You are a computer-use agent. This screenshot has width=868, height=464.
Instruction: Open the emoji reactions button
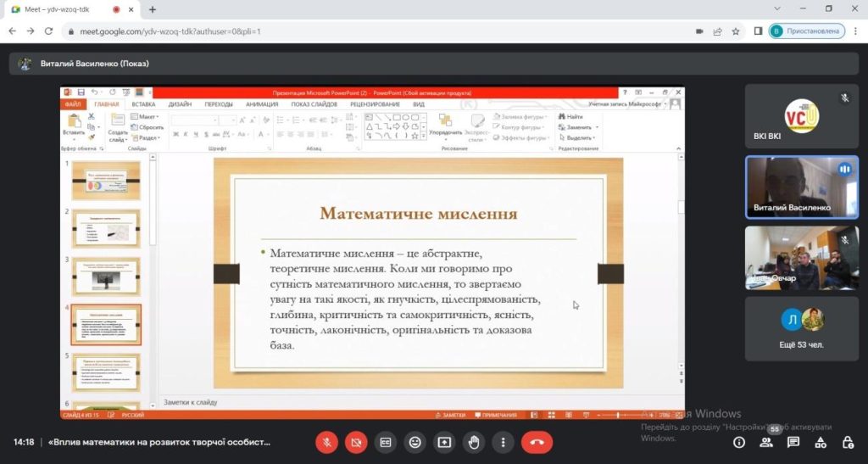(415, 442)
